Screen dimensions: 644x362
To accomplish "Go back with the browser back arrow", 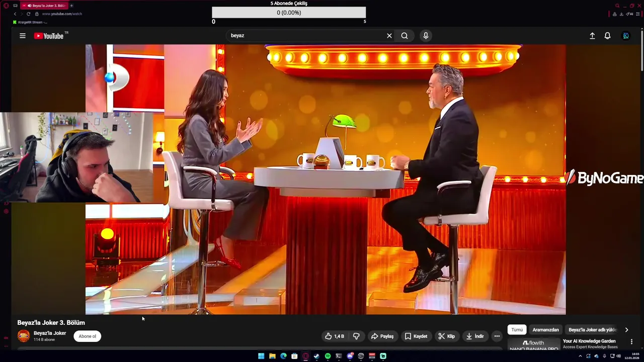I will coord(15,14).
